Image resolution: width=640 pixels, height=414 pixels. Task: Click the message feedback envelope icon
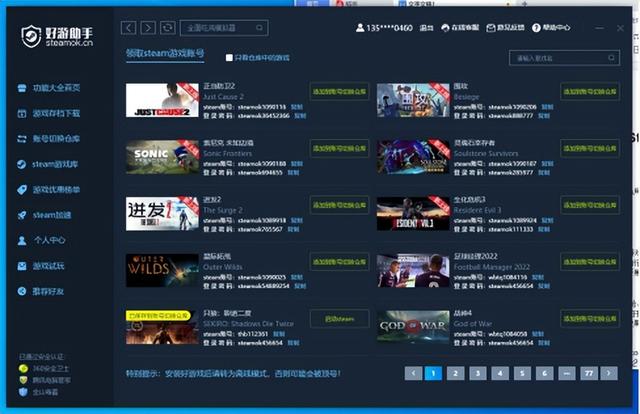[x=491, y=28]
